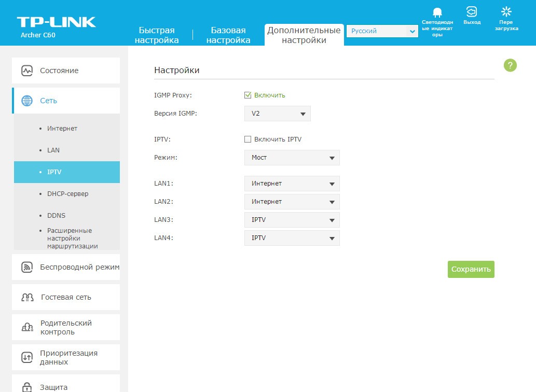Expand the Режим dropdown showing Мост
536x392 pixels.
coord(292,158)
